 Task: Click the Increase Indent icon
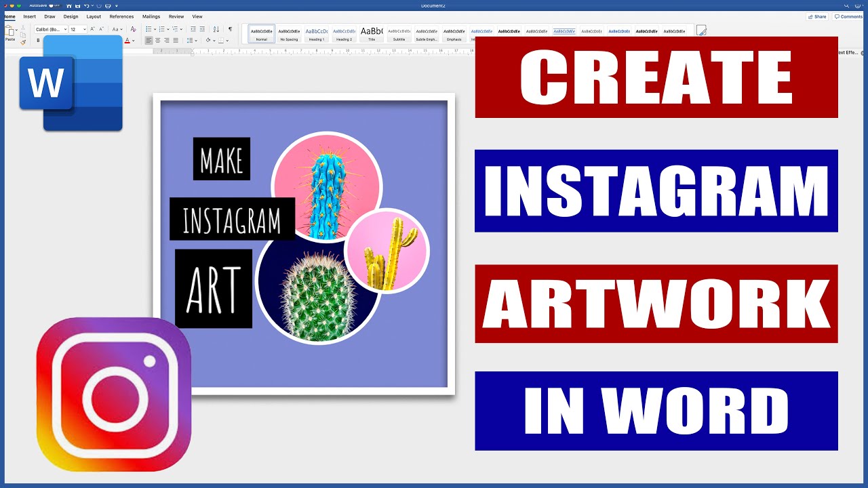pos(202,29)
